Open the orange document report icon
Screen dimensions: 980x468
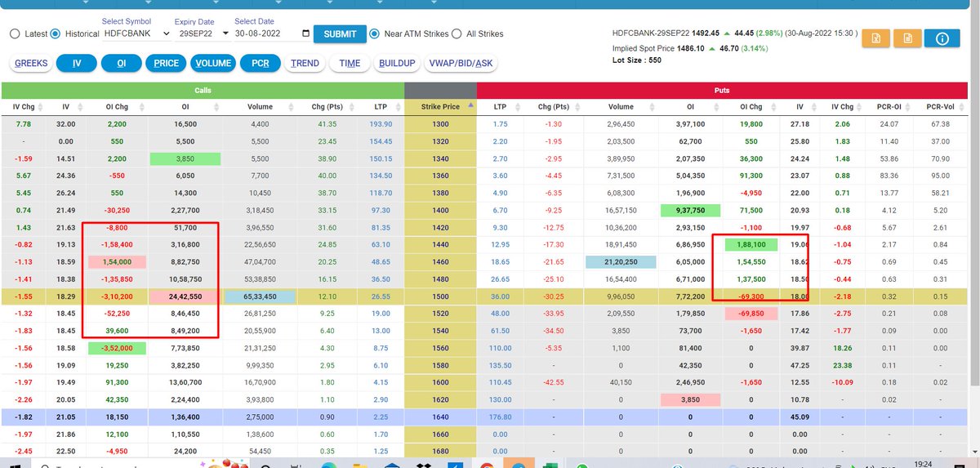click(x=907, y=38)
